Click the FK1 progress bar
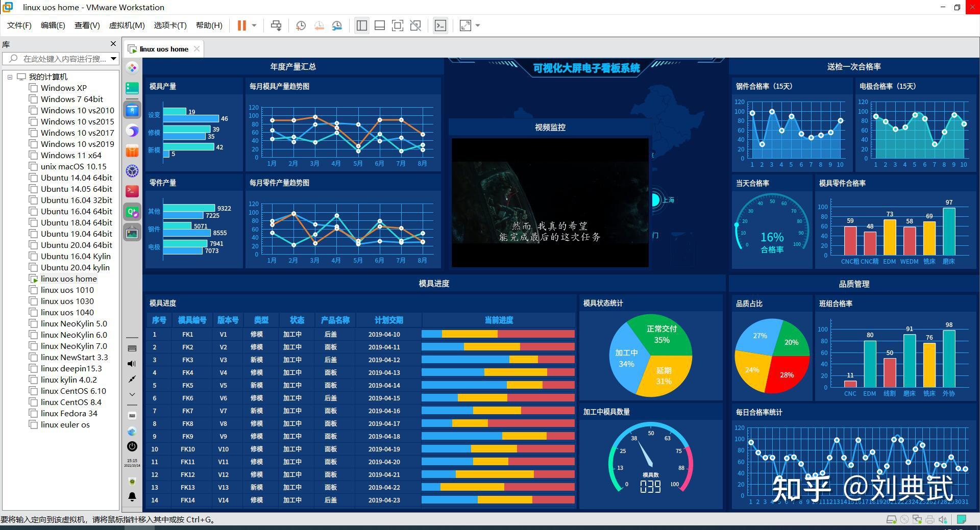The width and height of the screenshot is (980, 530). click(x=498, y=334)
